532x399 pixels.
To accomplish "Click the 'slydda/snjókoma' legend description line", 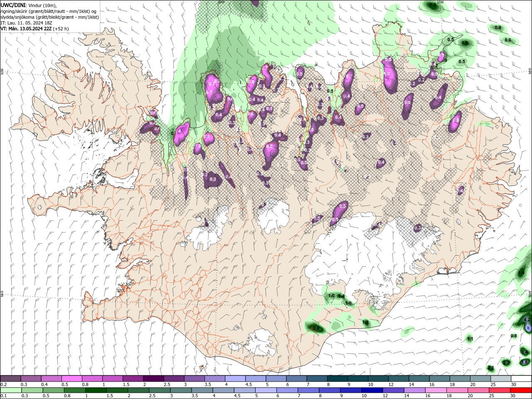I will click(x=49, y=17).
